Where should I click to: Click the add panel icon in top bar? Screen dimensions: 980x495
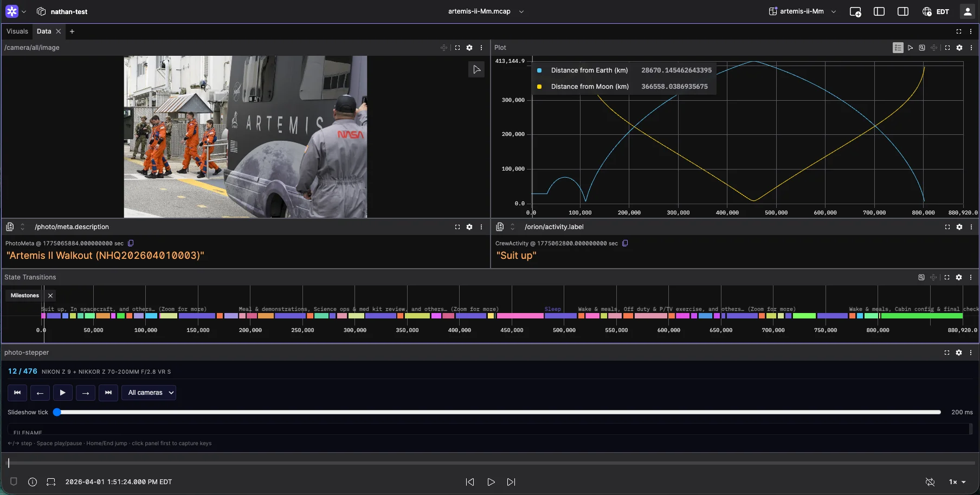point(855,11)
